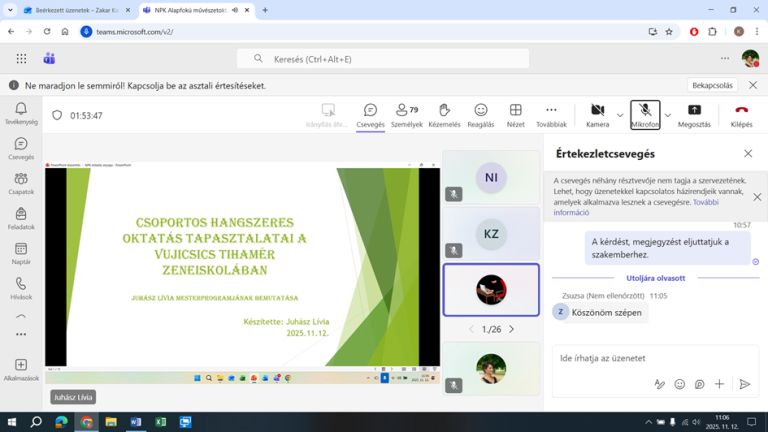This screenshot has height=432, width=768.
Task: Send the chat message with arrow icon
Action: click(x=744, y=384)
